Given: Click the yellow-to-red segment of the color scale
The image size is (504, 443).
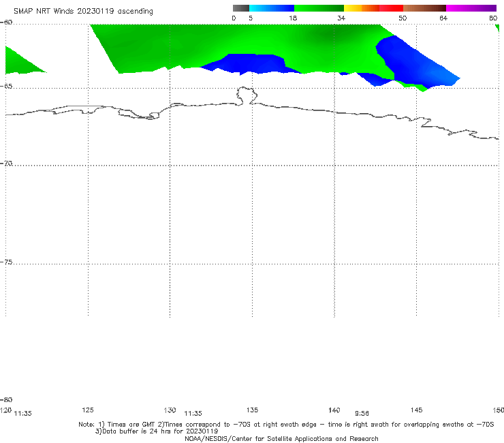Looking at the screenshot, I should point(373,8).
